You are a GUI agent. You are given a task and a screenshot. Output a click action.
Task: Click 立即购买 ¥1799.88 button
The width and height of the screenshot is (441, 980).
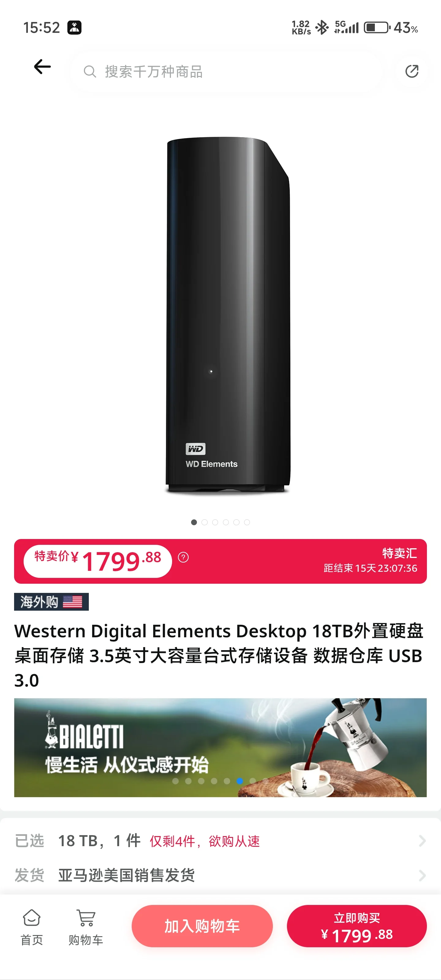click(356, 925)
